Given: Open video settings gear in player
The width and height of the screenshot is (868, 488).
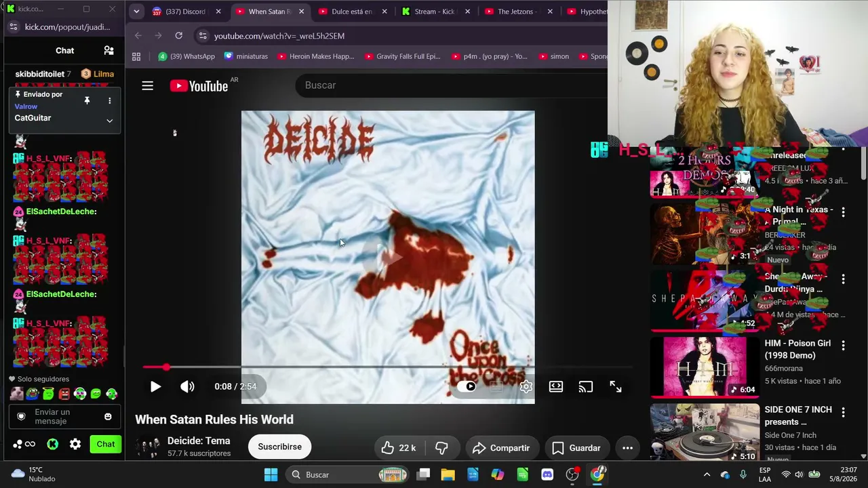Looking at the screenshot, I should click(526, 386).
